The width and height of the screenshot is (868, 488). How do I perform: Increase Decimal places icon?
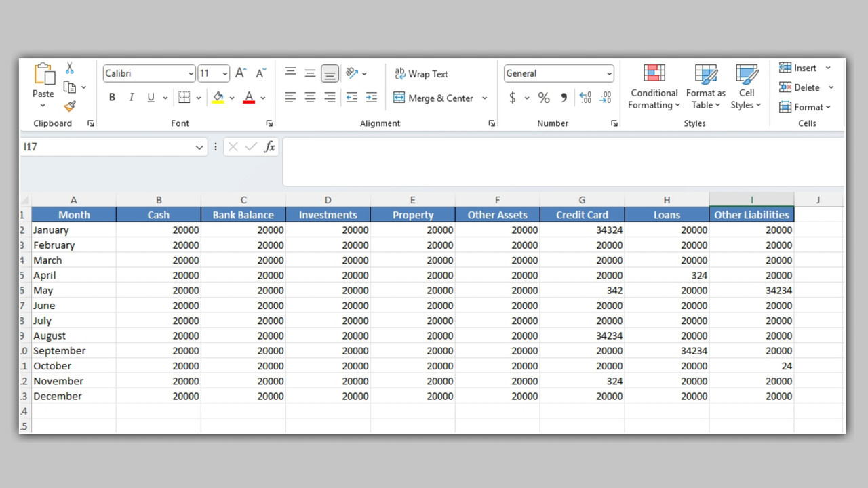pos(586,98)
